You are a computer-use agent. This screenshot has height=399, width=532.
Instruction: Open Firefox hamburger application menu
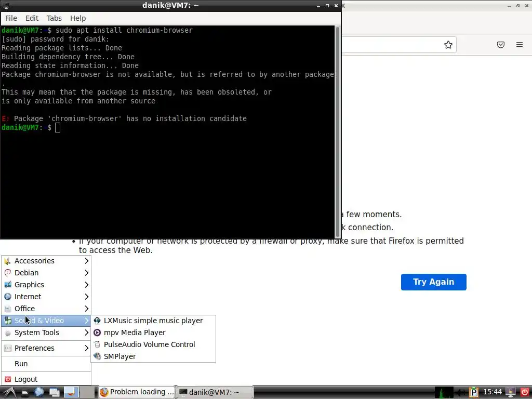(x=520, y=45)
